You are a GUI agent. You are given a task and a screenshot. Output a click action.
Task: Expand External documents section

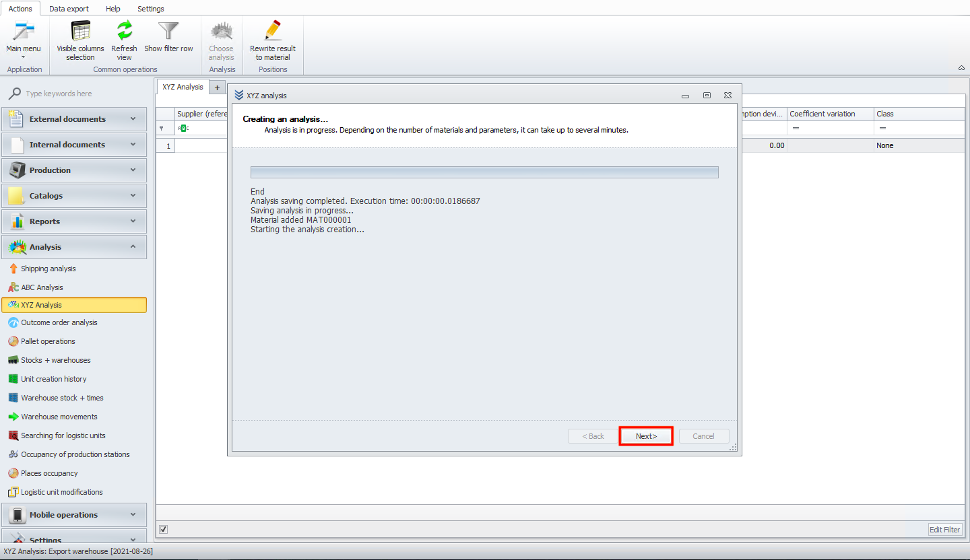[x=74, y=119]
